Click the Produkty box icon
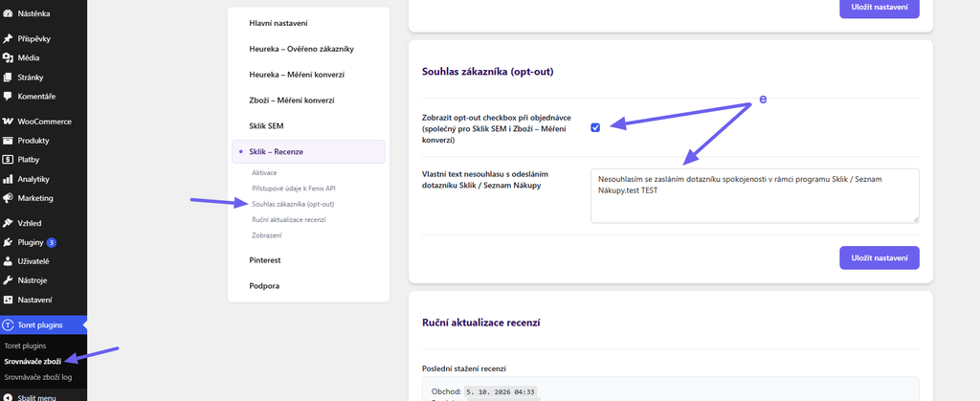This screenshot has width=980, height=401. [x=8, y=141]
